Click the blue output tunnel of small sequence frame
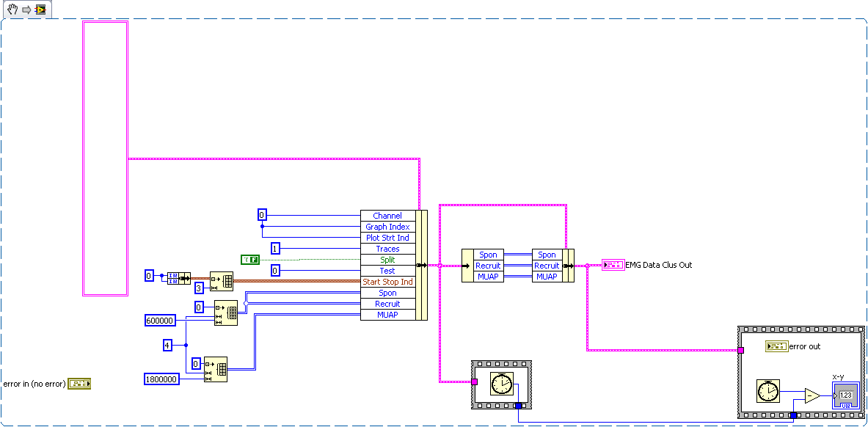Screen dimensions: 868x427 518,406
